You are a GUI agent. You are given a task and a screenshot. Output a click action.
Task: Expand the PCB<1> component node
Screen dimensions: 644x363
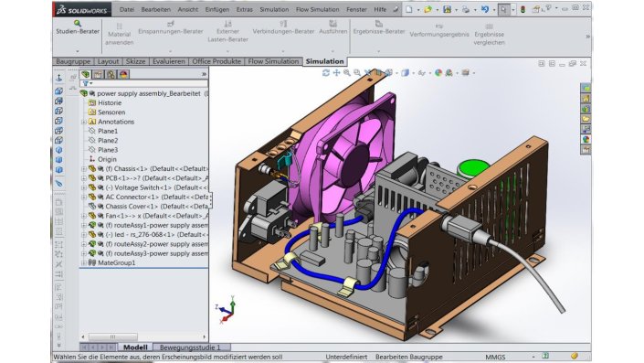click(84, 178)
